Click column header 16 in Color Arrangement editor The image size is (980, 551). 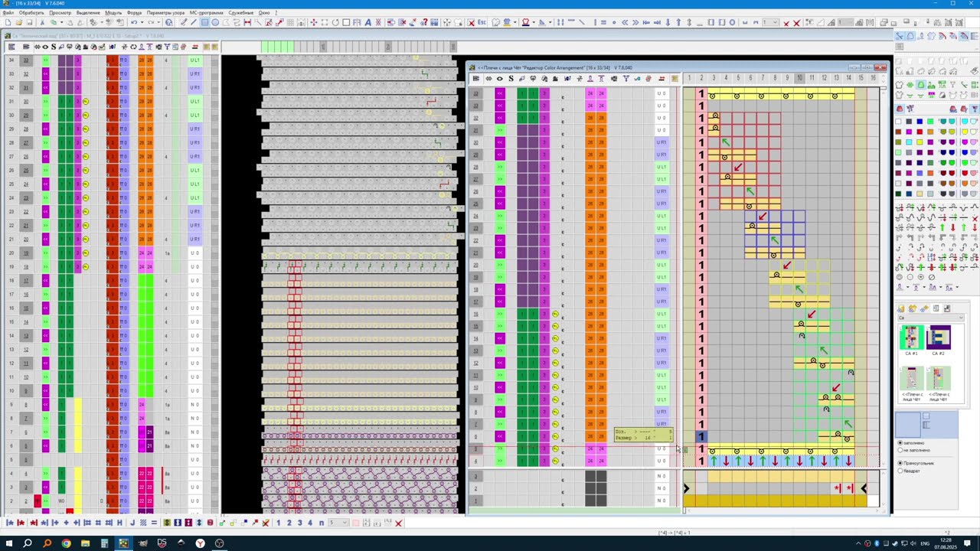[x=873, y=78]
